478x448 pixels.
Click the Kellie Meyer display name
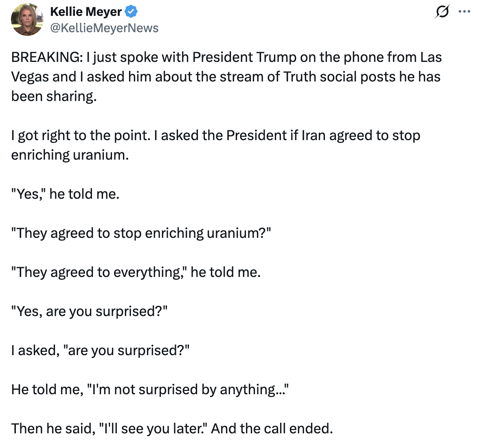[x=86, y=12]
